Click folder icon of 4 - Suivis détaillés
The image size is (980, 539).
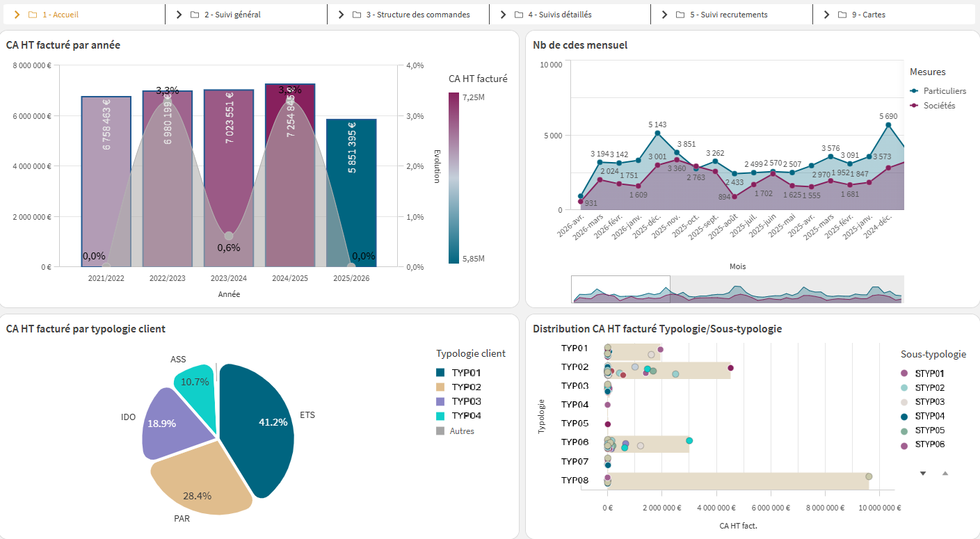point(519,15)
